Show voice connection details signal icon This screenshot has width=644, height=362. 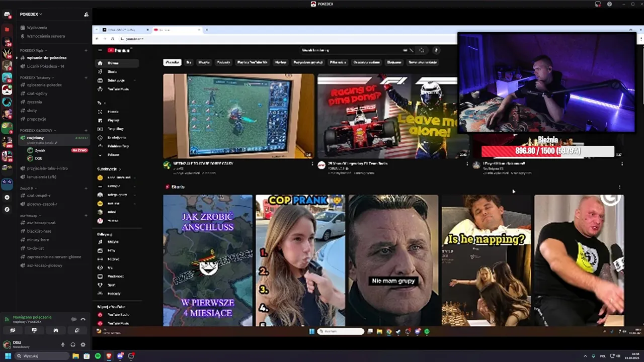click(7, 319)
